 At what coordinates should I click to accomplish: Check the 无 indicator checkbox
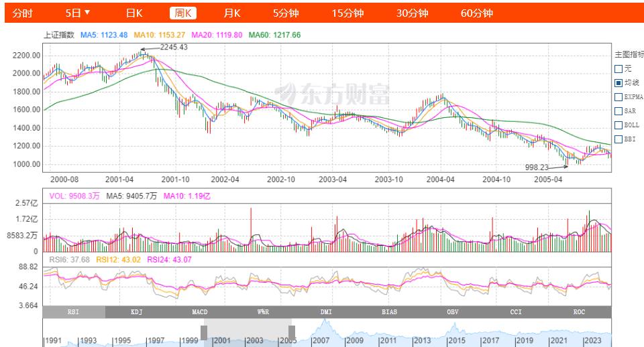(619, 69)
